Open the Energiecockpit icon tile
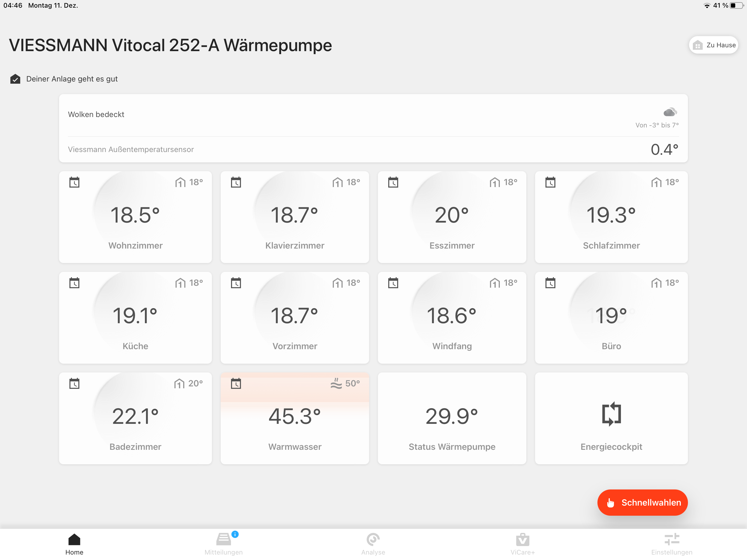 pos(611,414)
